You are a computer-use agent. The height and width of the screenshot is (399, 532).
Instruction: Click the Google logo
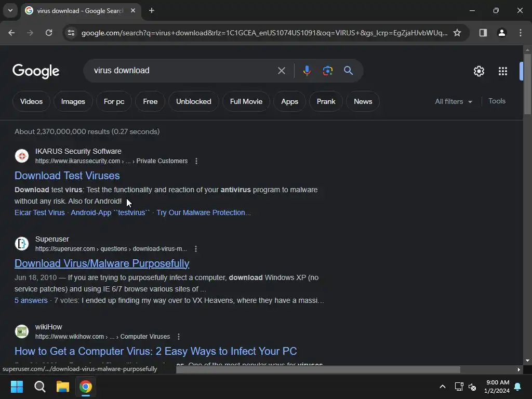point(36,71)
